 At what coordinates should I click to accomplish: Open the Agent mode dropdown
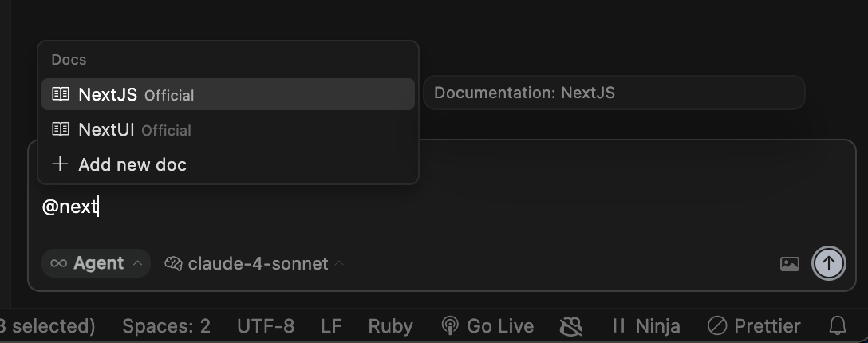97,263
